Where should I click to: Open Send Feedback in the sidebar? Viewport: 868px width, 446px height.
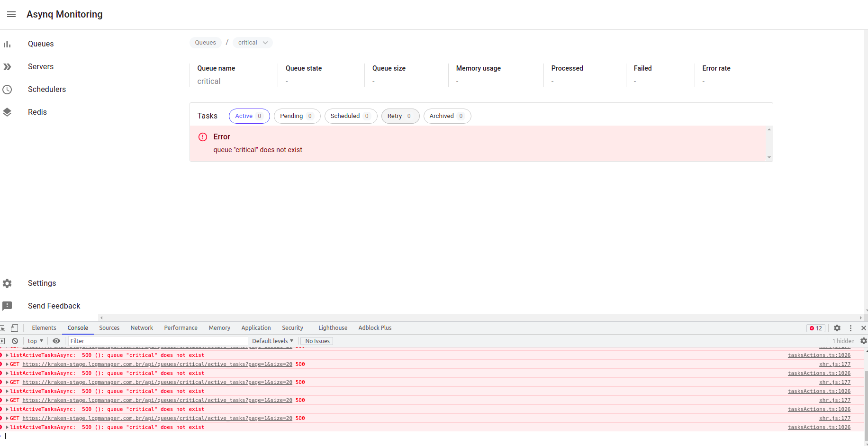tap(54, 306)
